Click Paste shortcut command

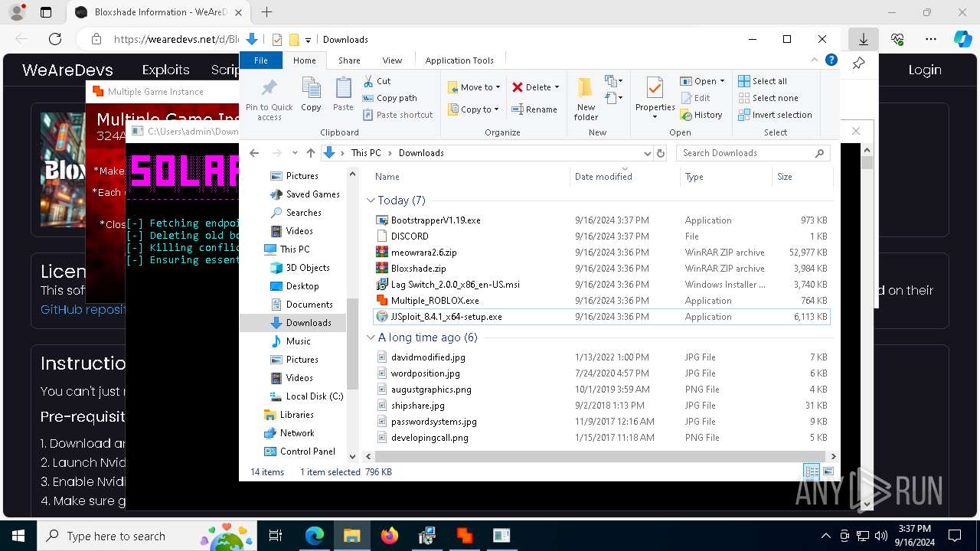pos(398,115)
